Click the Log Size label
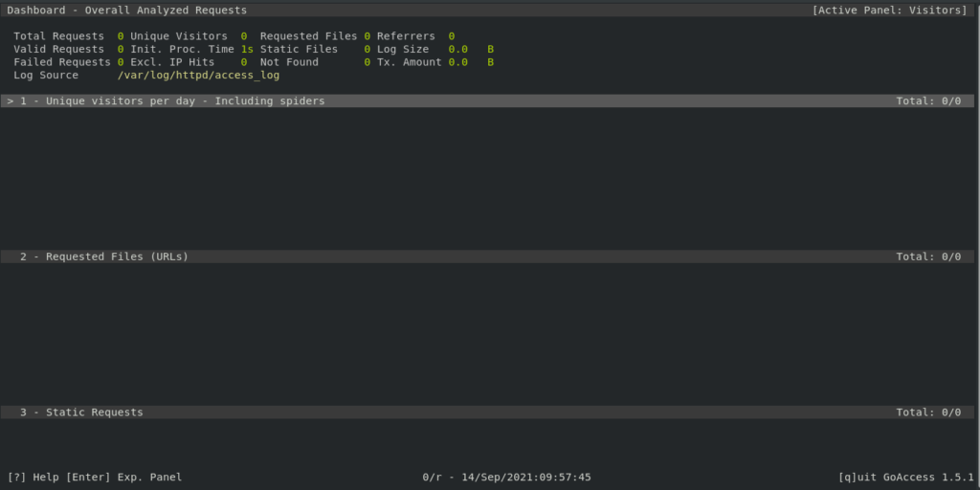This screenshot has height=490, width=980. pos(403,49)
